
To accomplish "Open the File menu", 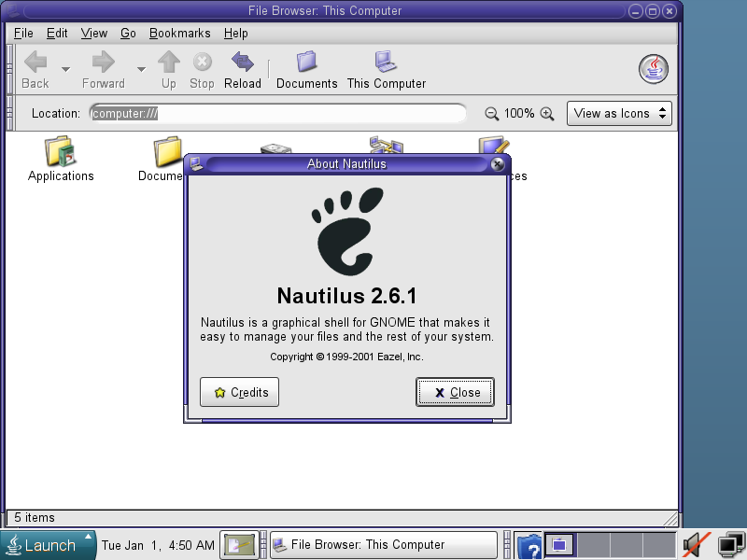I will (x=23, y=34).
